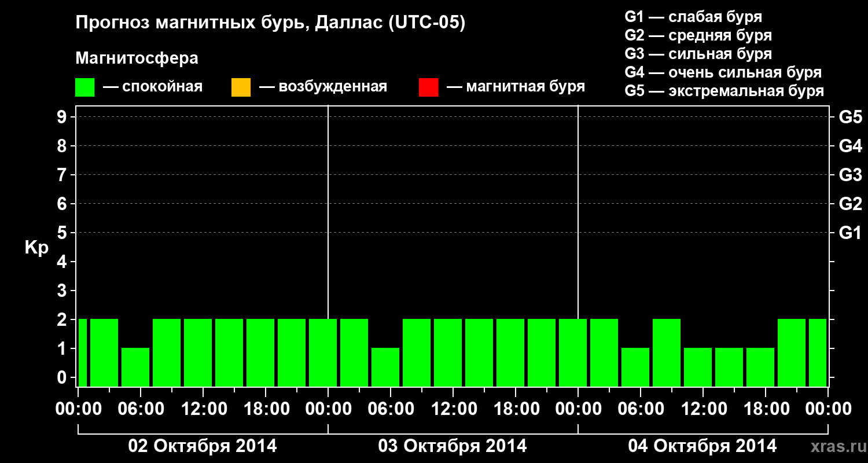Image resolution: width=868 pixels, height=463 pixels.
Task: Click the '— спокойная' legend label
Action: pos(153,87)
